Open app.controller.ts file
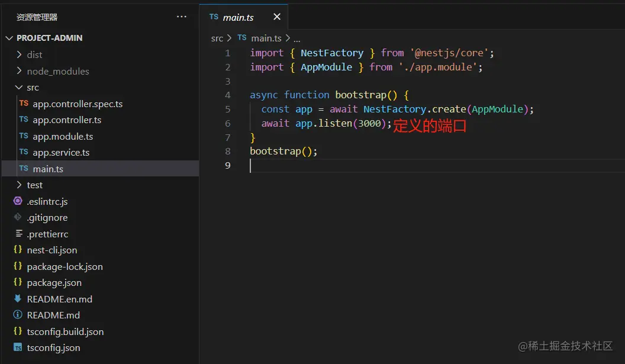Image resolution: width=625 pixels, height=364 pixels. pos(101,120)
